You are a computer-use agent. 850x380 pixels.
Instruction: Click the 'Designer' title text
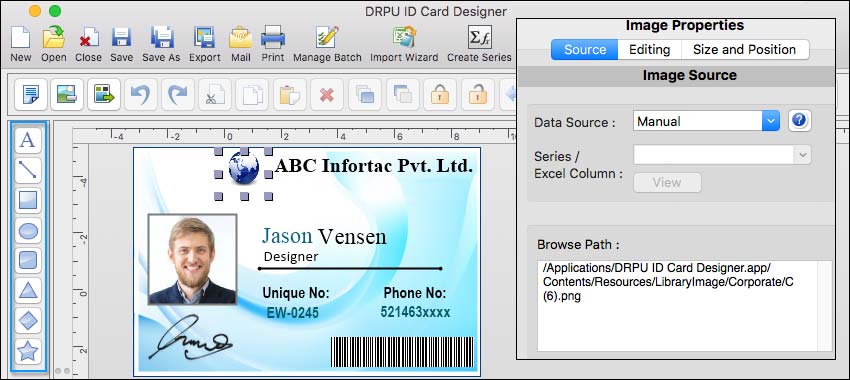point(291,257)
